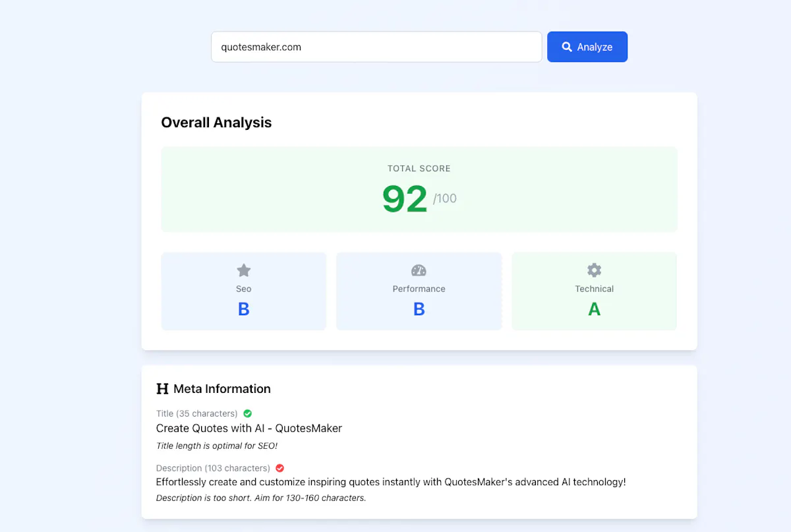Click the green check icon next to Title

coord(248,413)
